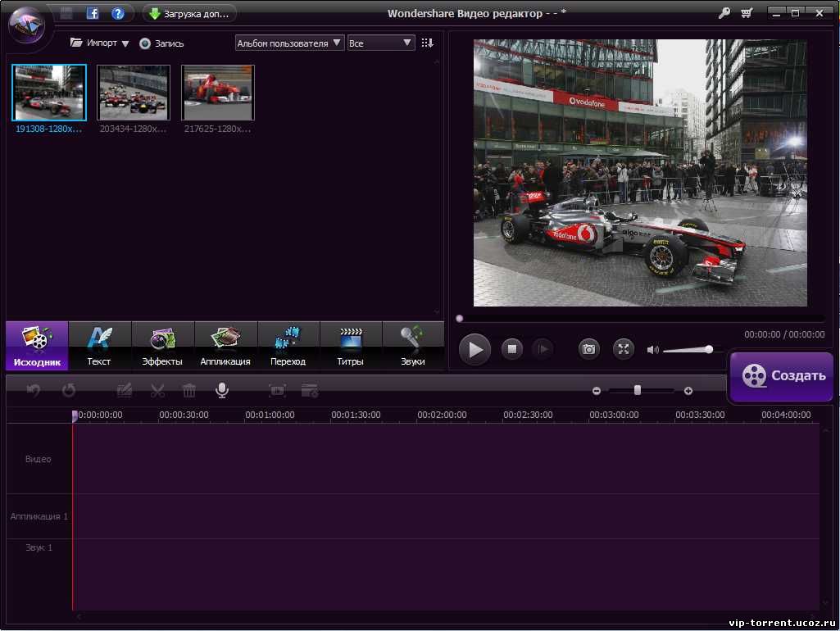
Task: Expand the Альбом пользователя dropdown
Action: 289,43
